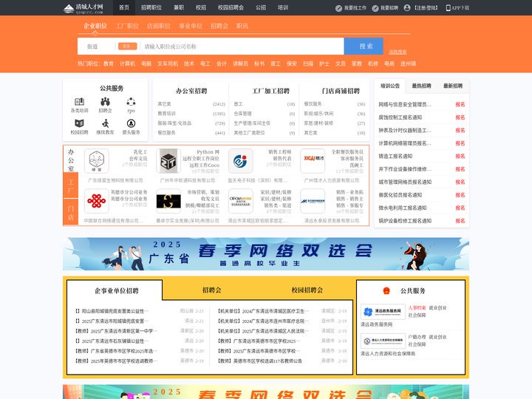This screenshot has height=399, width=532.
Task: Click the user avatar icon beside 注册·登陆
Action: pos(407,8)
